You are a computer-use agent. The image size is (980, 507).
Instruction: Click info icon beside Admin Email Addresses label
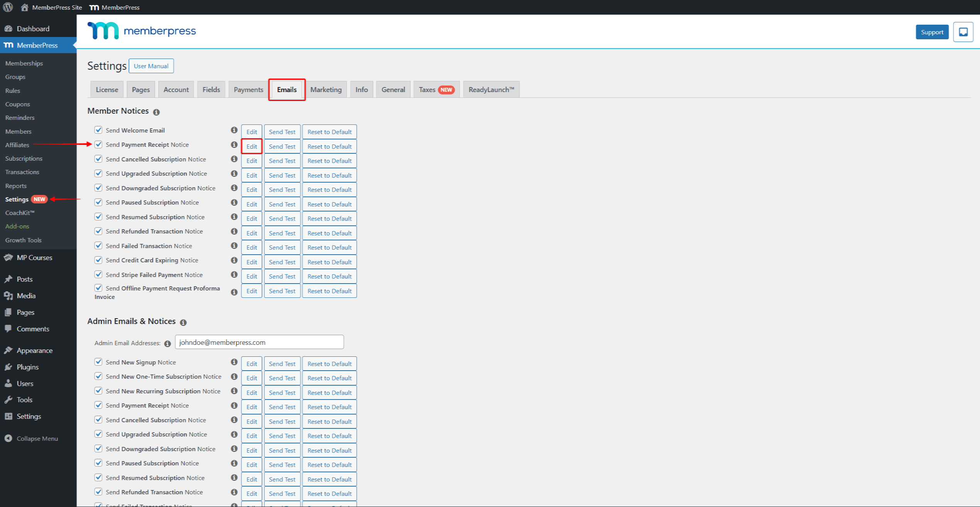pyautogui.click(x=167, y=343)
